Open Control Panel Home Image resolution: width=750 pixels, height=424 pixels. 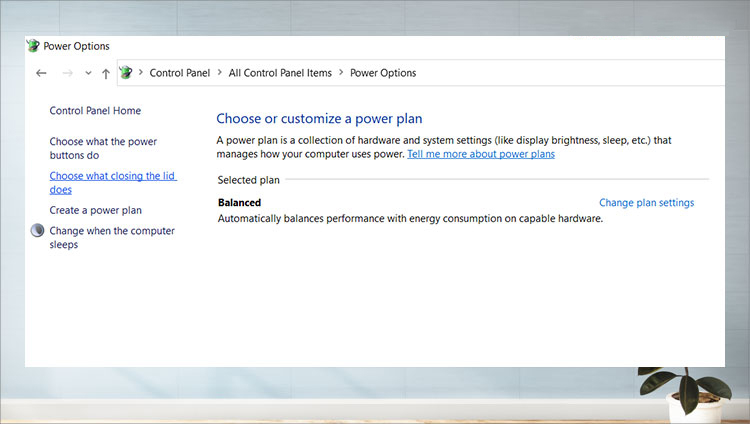[95, 111]
